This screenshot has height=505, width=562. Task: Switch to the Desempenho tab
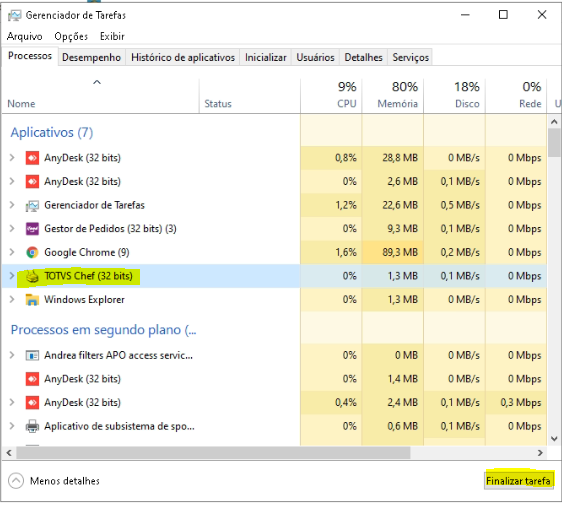91,57
